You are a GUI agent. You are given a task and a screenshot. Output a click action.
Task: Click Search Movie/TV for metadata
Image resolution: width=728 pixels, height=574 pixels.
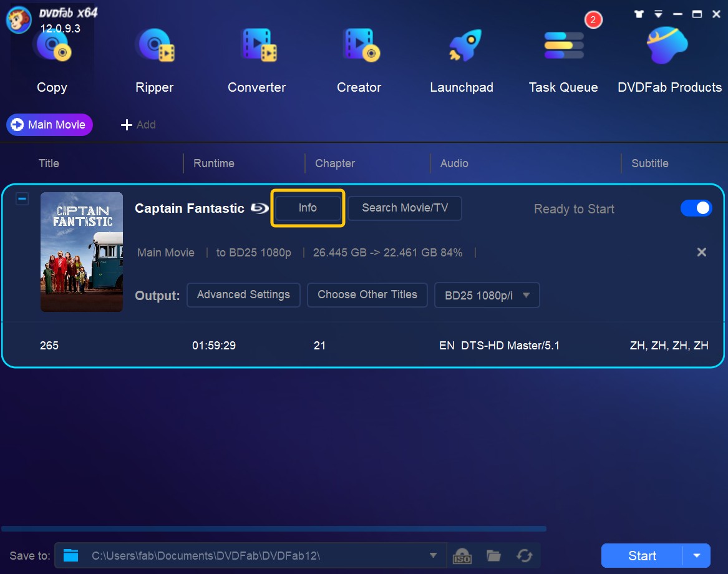404,208
